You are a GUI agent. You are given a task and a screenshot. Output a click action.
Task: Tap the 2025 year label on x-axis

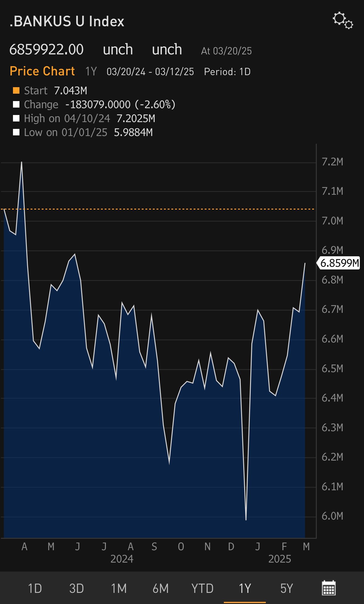coord(280,559)
